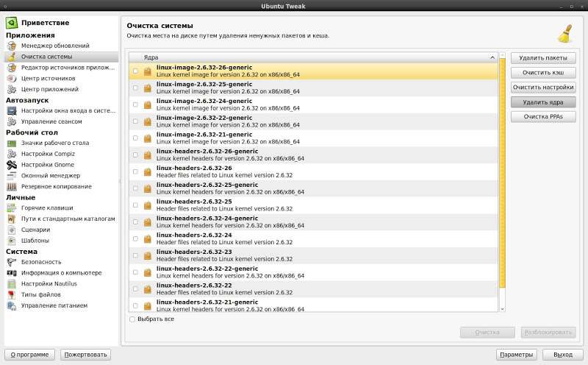Click Пути к стандартным каталогам icon
Image resolution: width=588 pixels, height=365 pixels.
12,219
